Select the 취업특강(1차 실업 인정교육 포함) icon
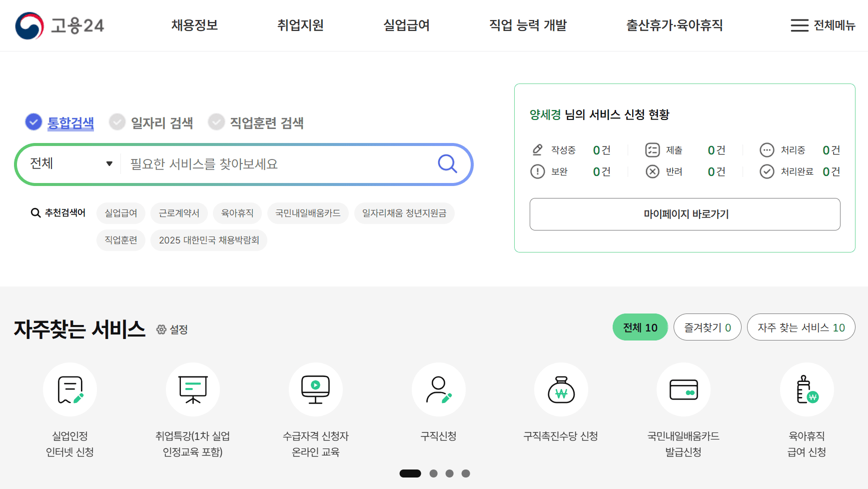868x489 pixels. [192, 390]
